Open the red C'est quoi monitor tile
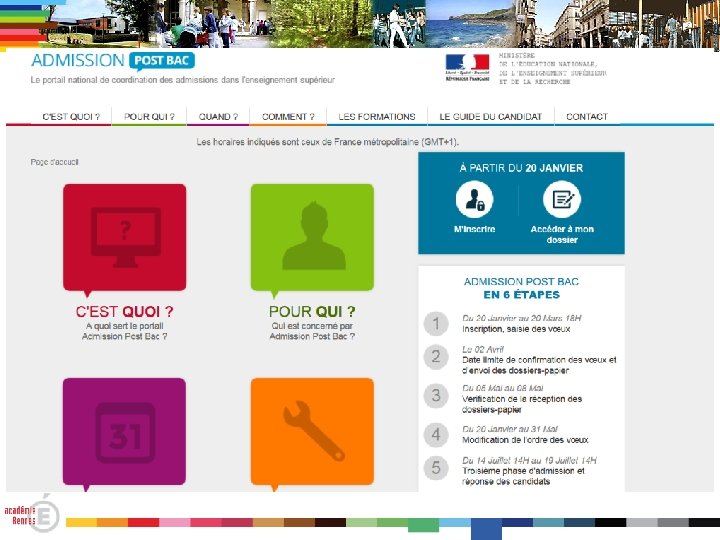Image resolution: width=720 pixels, height=540 pixels. tap(124, 238)
